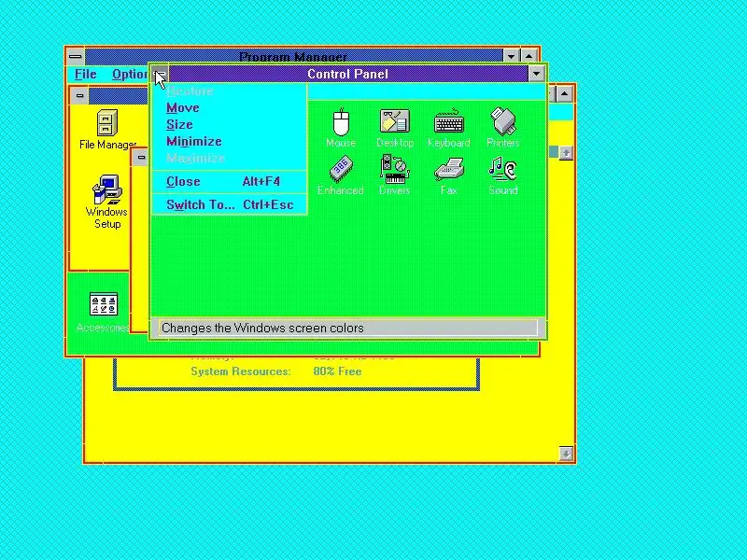Choose Switch To... menu entry
The height and width of the screenshot is (560, 747).
[229, 204]
